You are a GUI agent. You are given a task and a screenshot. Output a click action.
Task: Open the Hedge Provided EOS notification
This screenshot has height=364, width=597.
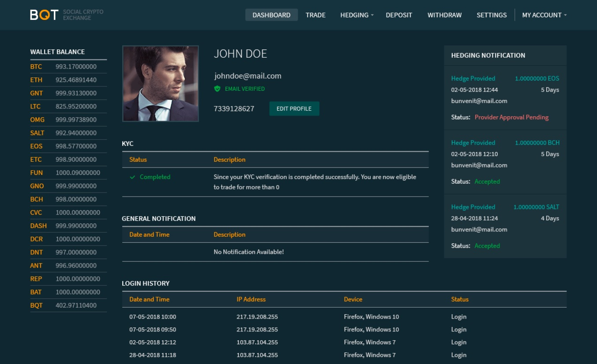(x=505, y=98)
